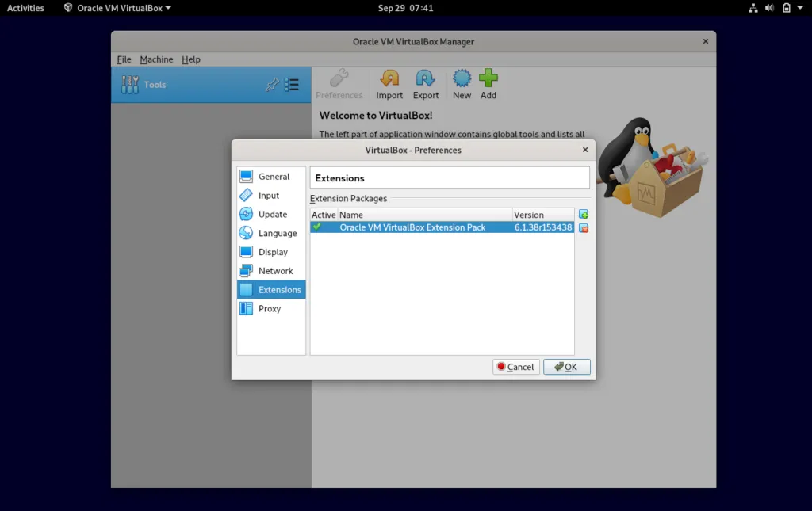Open Display preferences section
812x511 pixels.
[x=271, y=252]
